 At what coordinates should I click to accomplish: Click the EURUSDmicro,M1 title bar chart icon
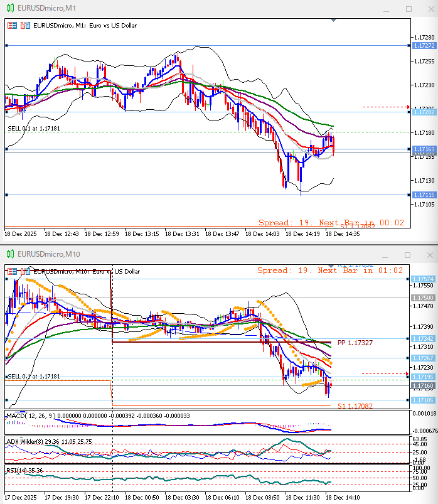9,8
